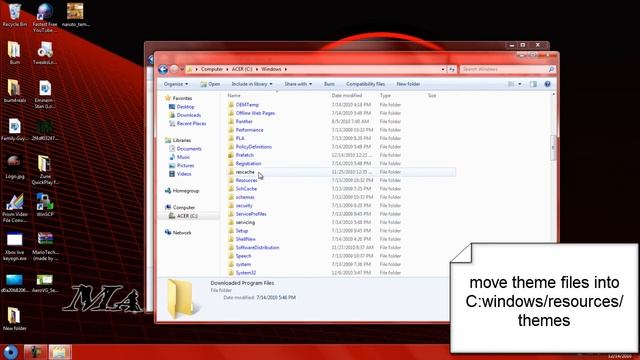The image size is (640, 360).
Task: Select ACER (C:) drive in navigation pane
Action: pyautogui.click(x=184, y=216)
